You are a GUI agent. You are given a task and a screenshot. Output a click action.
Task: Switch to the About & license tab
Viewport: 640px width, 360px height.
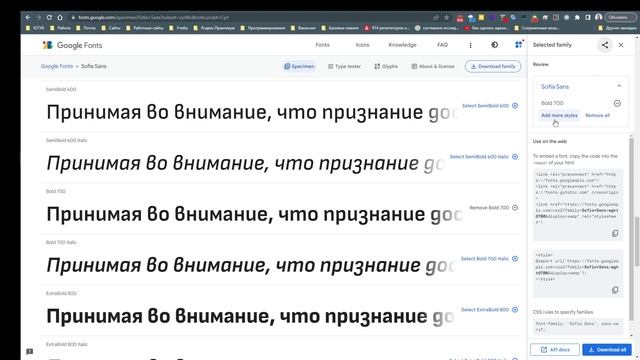(x=433, y=66)
